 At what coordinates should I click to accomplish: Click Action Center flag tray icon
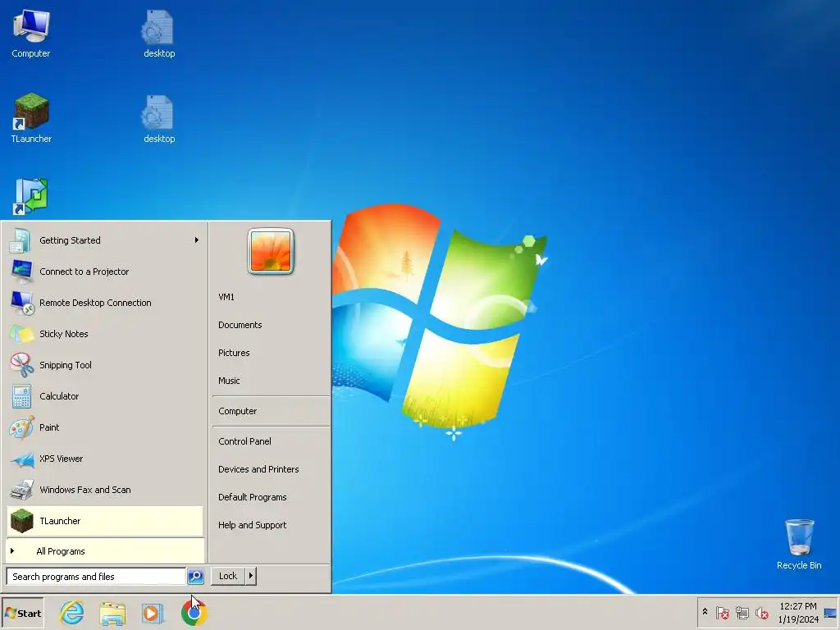[722, 612]
